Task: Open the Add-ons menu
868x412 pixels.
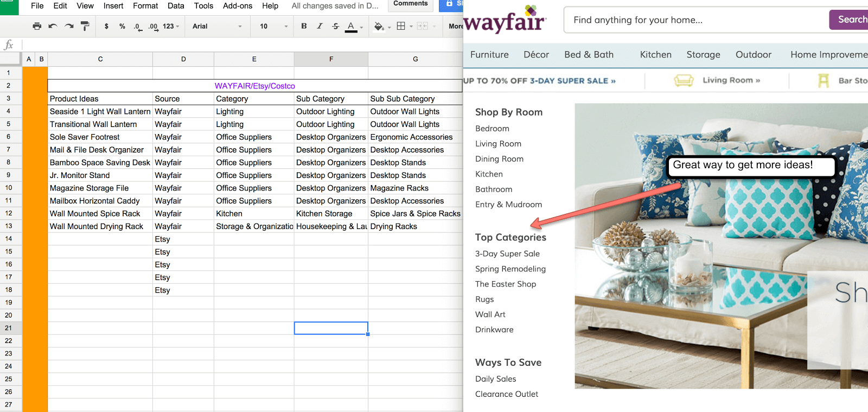Action: pos(238,6)
